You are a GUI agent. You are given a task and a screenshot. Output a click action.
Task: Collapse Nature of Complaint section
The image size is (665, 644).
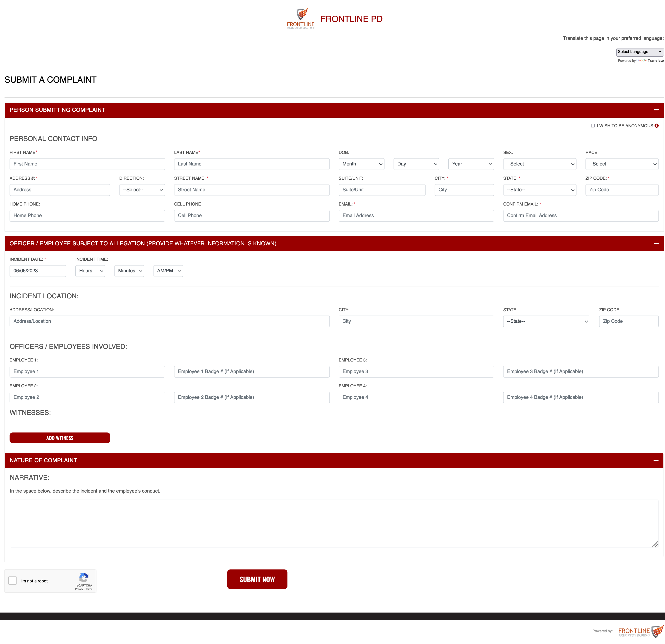(x=656, y=460)
